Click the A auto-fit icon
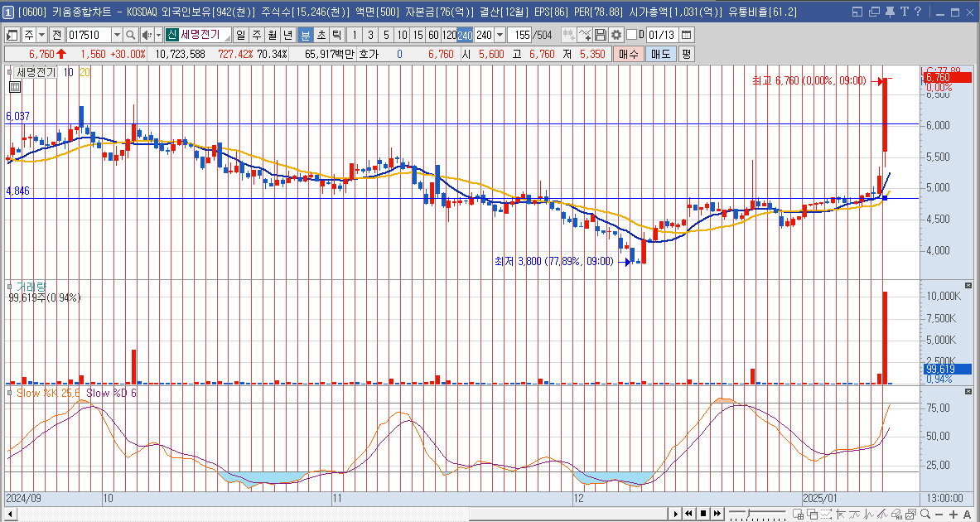 [x=967, y=514]
